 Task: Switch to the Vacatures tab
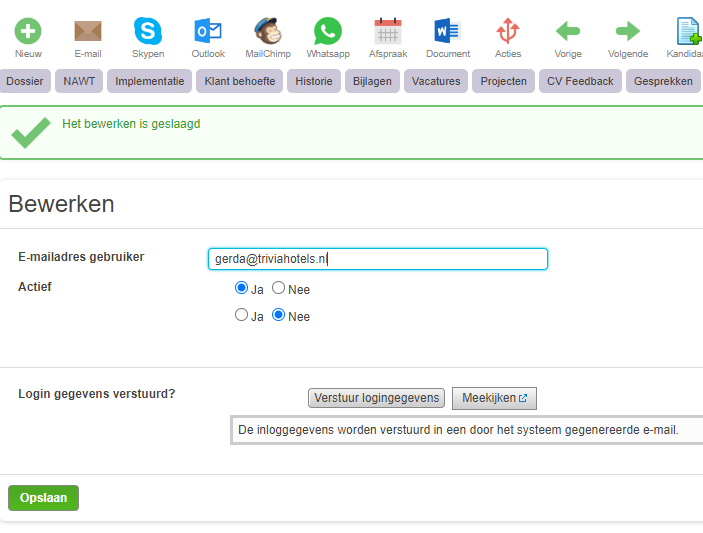(x=436, y=81)
